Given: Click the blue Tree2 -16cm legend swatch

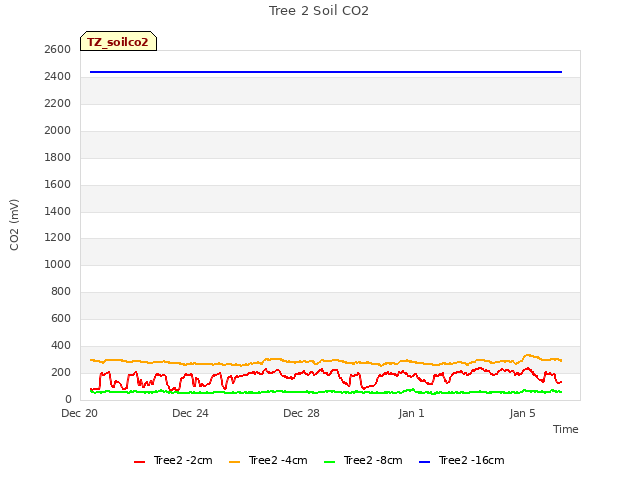Looking at the screenshot, I should click(x=424, y=462).
